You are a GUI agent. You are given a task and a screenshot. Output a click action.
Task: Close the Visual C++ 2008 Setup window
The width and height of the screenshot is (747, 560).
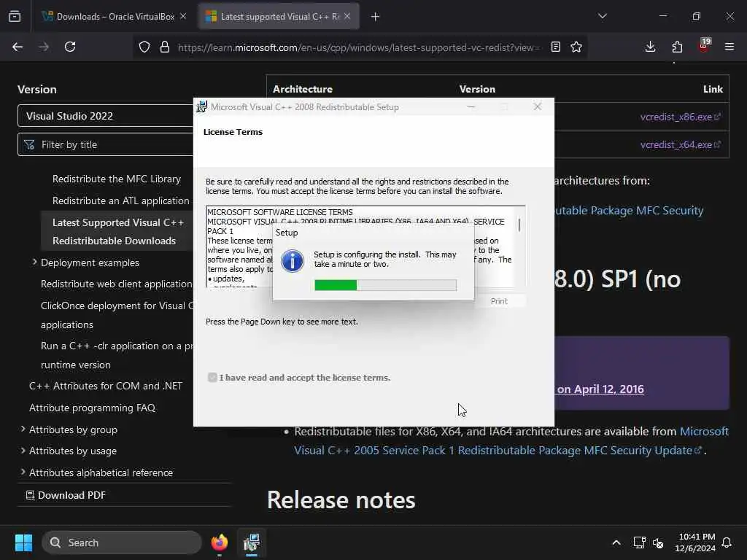tap(538, 106)
